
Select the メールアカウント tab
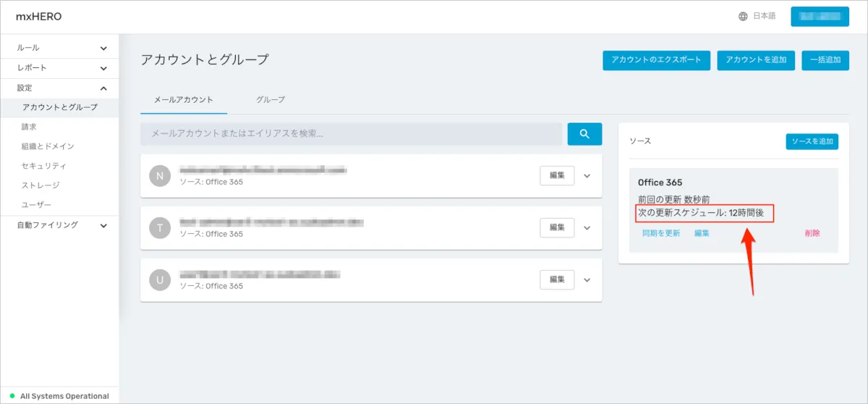184,100
